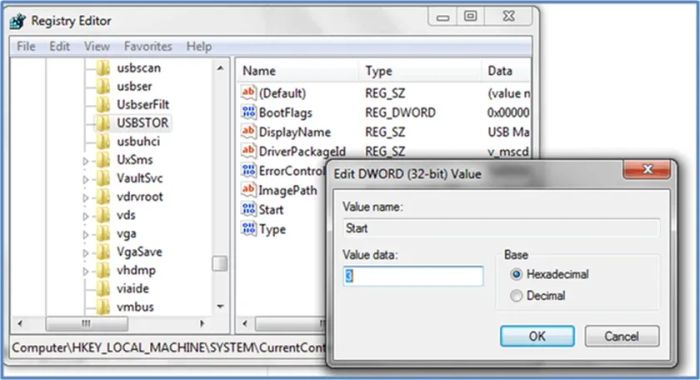The width and height of the screenshot is (700, 380).
Task: Click the USBSTOR key label in tree
Action: click(x=142, y=123)
